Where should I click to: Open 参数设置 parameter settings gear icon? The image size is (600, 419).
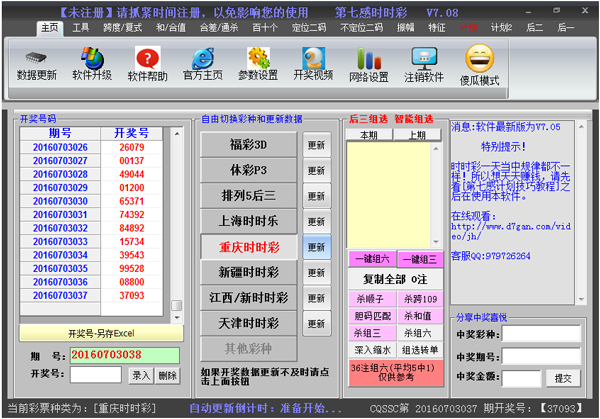(258, 58)
